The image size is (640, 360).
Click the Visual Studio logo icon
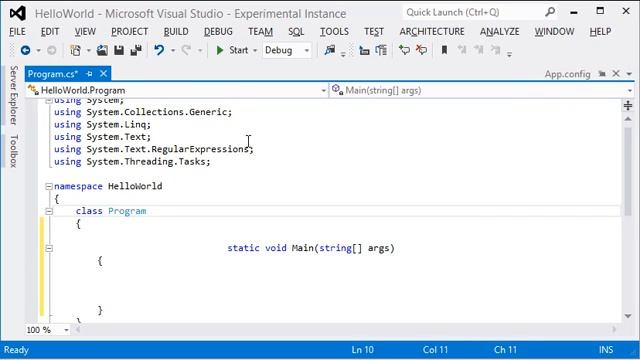point(18,13)
